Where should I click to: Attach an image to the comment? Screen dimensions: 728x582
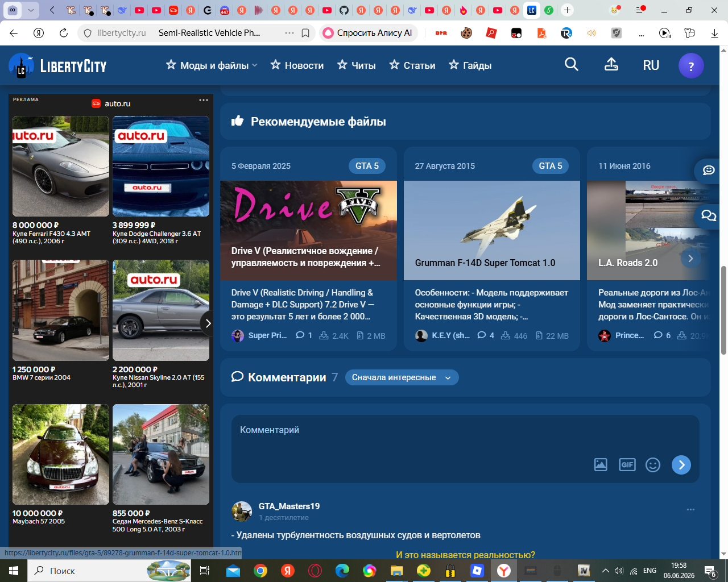[x=601, y=465]
